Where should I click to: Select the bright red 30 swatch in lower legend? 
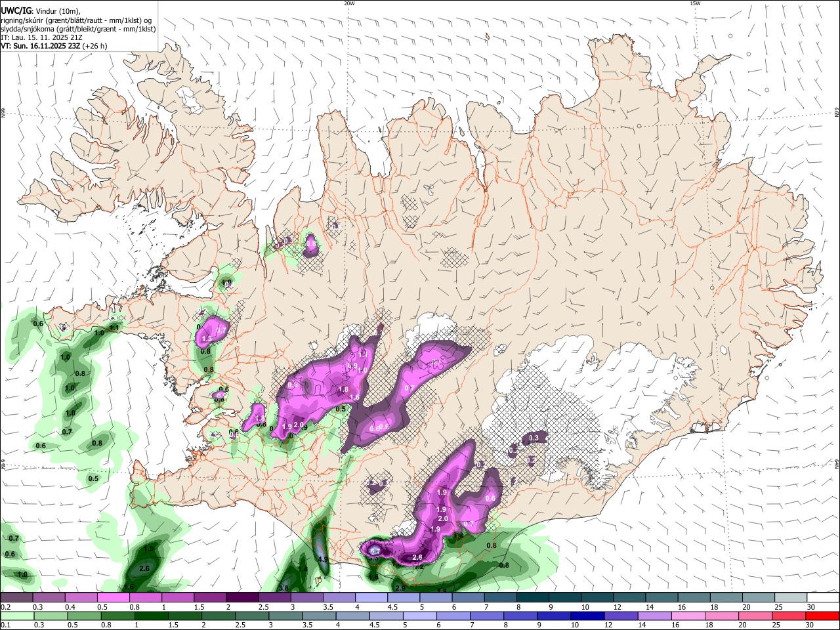[824, 616]
